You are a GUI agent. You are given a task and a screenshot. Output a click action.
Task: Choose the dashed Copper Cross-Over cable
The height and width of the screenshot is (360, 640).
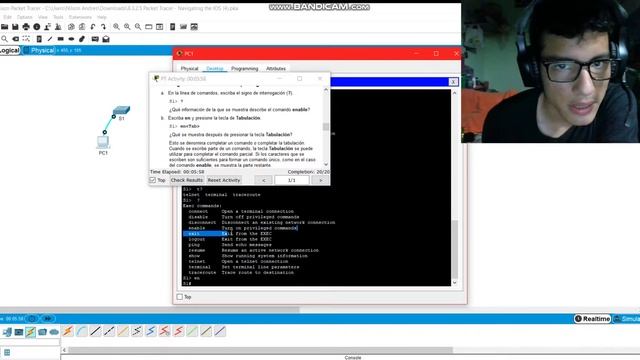pos(109,331)
